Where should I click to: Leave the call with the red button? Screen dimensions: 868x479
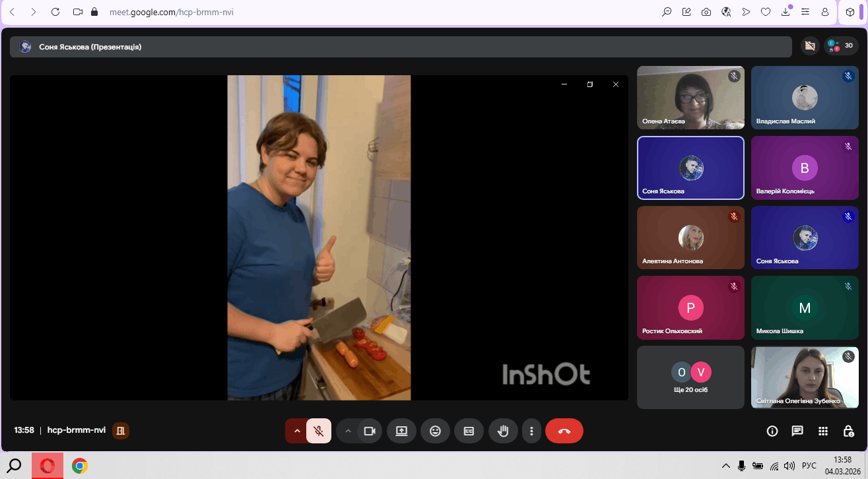click(x=564, y=431)
